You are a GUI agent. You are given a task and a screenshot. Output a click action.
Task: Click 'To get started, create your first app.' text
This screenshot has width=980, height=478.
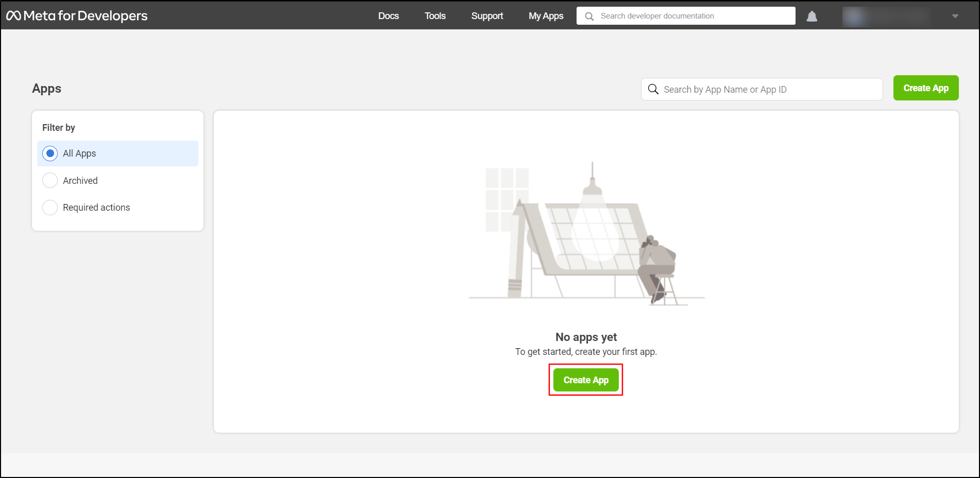(586, 352)
